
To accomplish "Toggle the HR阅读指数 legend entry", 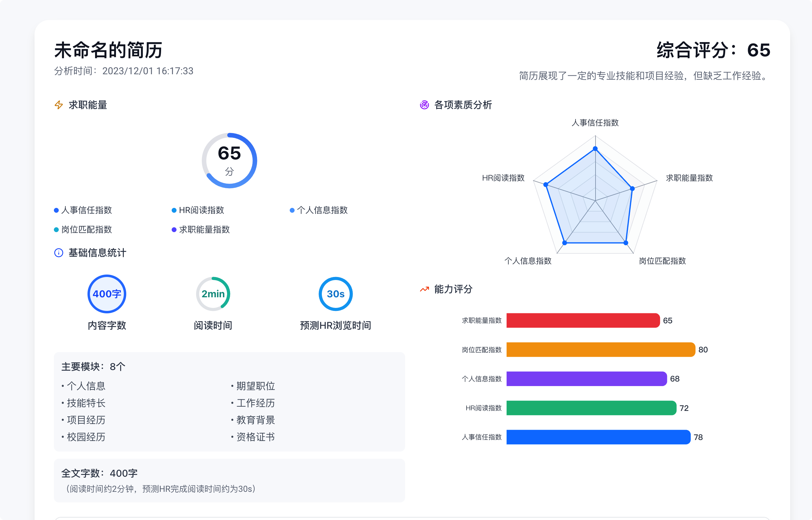I will 201,210.
